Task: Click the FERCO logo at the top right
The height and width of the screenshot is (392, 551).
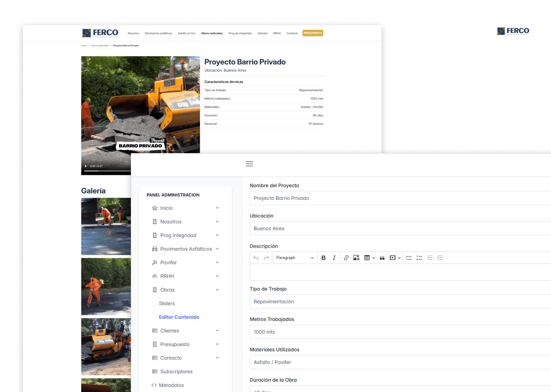Action: tap(513, 31)
